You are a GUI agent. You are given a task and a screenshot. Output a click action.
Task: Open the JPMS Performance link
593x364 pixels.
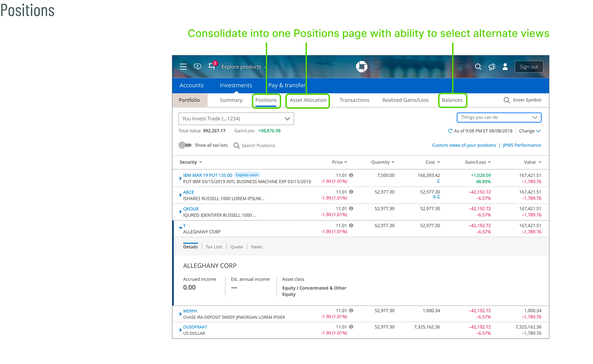522,145
